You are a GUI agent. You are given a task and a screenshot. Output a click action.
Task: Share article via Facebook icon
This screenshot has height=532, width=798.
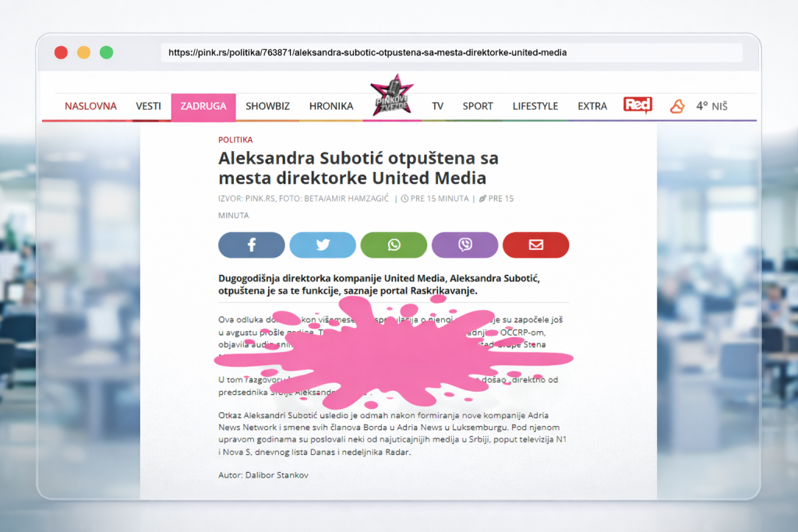tap(252, 245)
